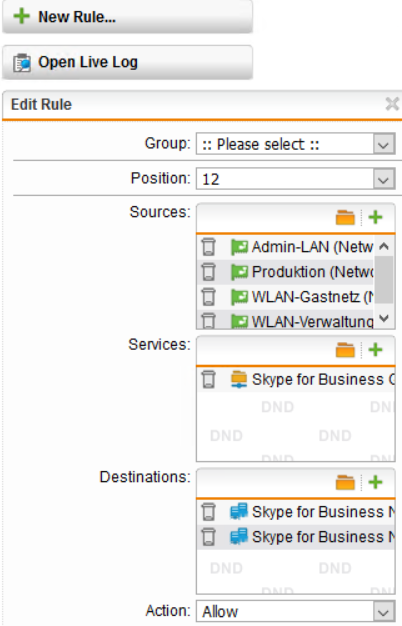Add a new source with the plus icon
Screen dimensions: 402x626
375,217
